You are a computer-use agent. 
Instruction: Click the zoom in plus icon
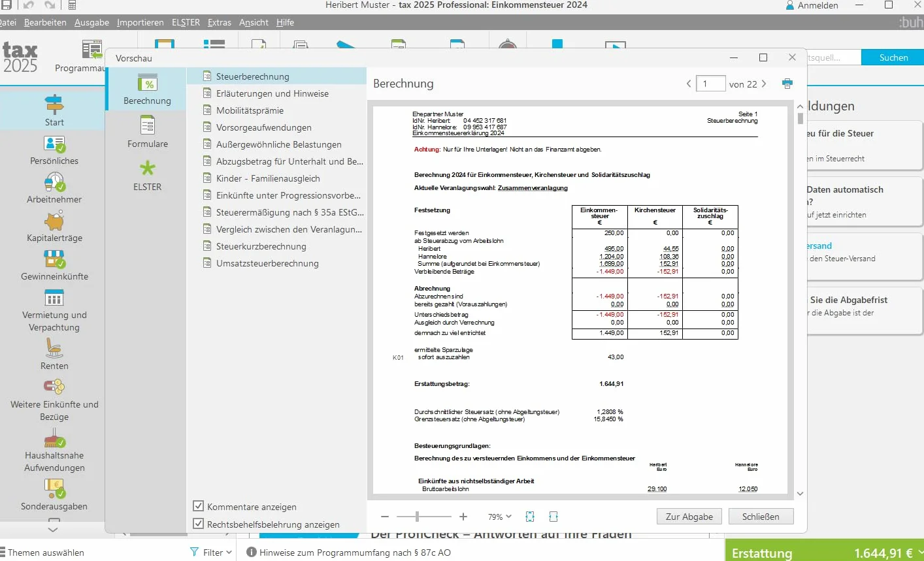463,517
